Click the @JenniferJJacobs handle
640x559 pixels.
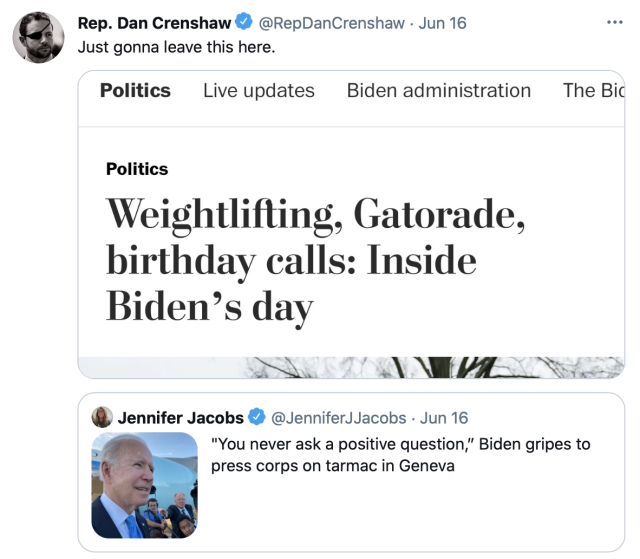click(x=338, y=417)
